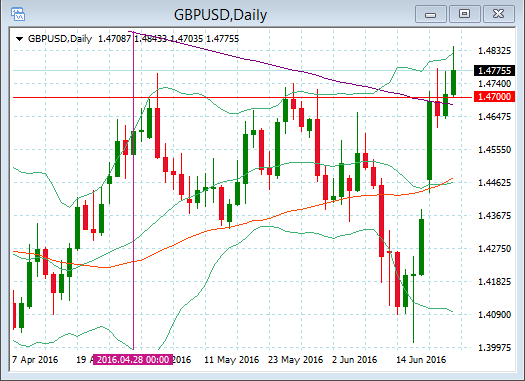This screenshot has width=525, height=381.
Task: Minimize the GBPUSD chart window
Action: coord(431,14)
